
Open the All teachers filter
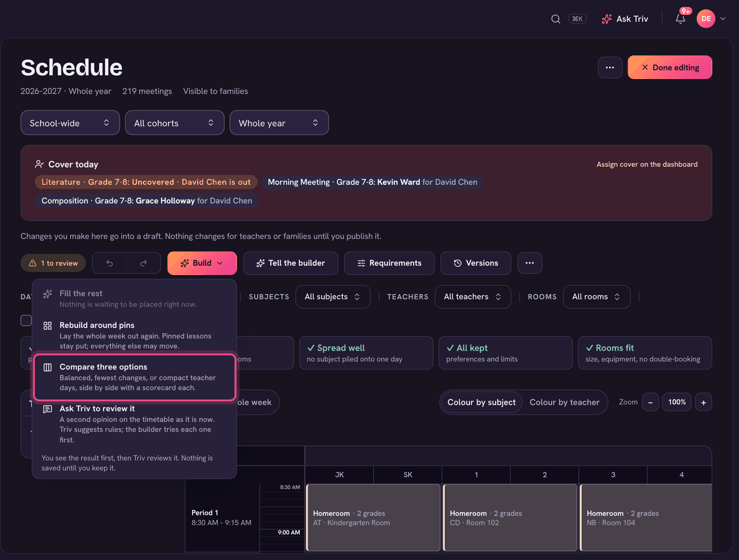point(473,297)
